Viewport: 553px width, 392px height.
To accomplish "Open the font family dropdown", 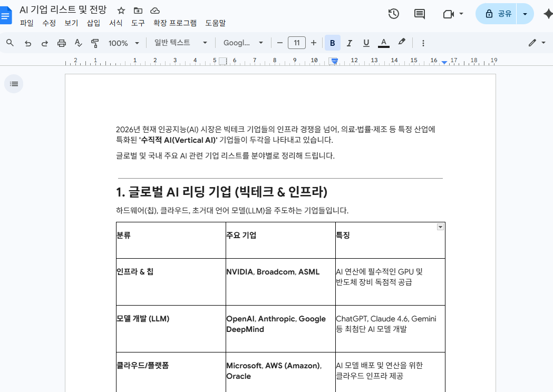I will click(x=244, y=43).
